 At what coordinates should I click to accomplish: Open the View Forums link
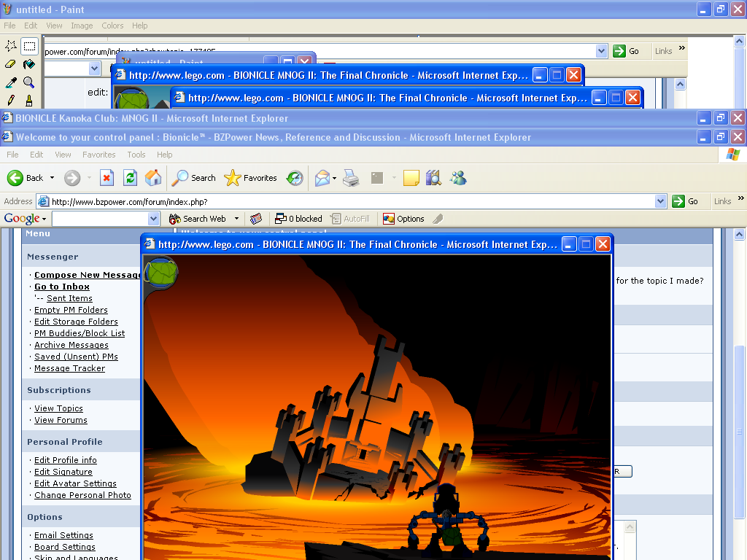click(x=61, y=420)
